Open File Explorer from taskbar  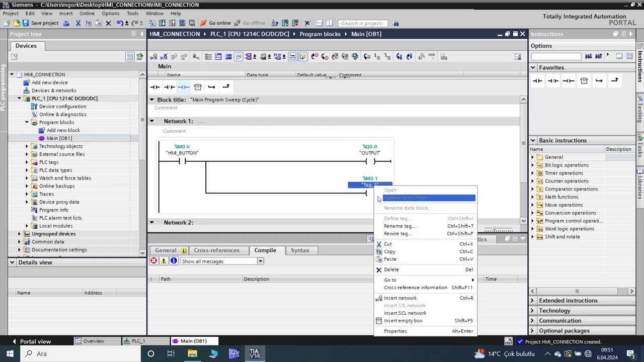[192, 353]
